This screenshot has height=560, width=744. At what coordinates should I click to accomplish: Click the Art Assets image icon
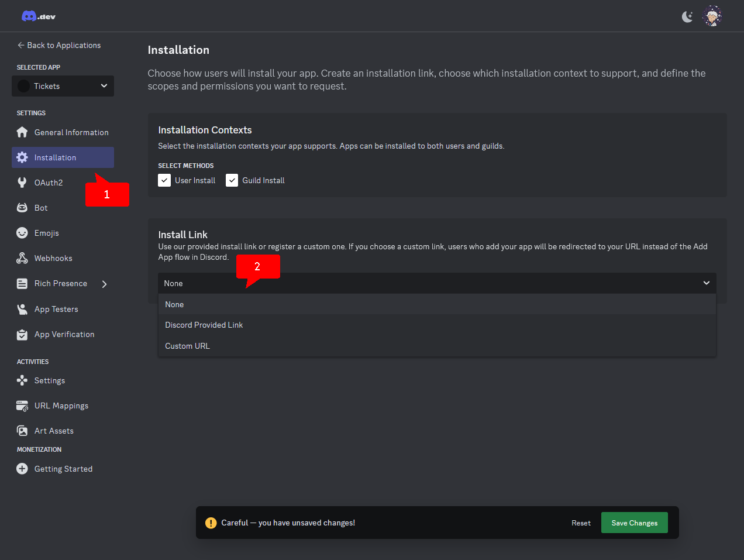click(x=22, y=431)
